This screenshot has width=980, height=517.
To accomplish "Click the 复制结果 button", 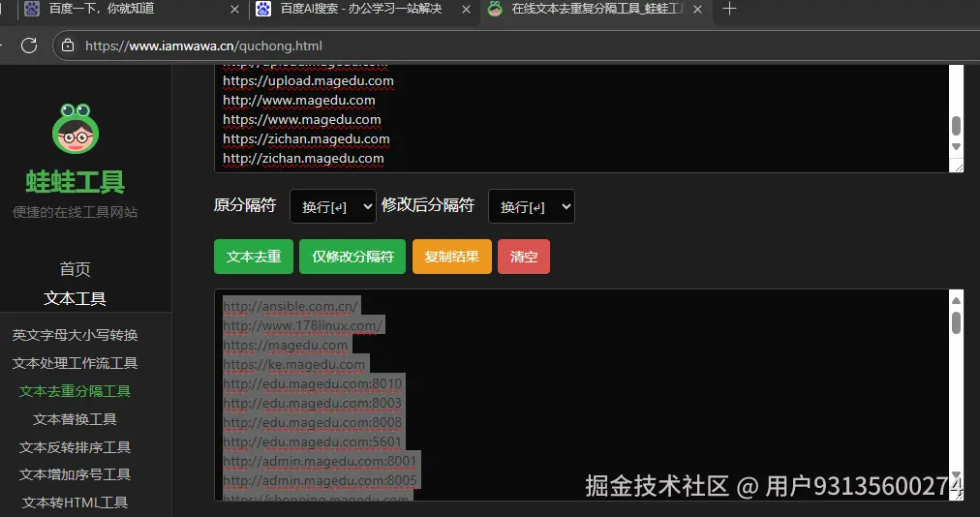I will tap(452, 257).
